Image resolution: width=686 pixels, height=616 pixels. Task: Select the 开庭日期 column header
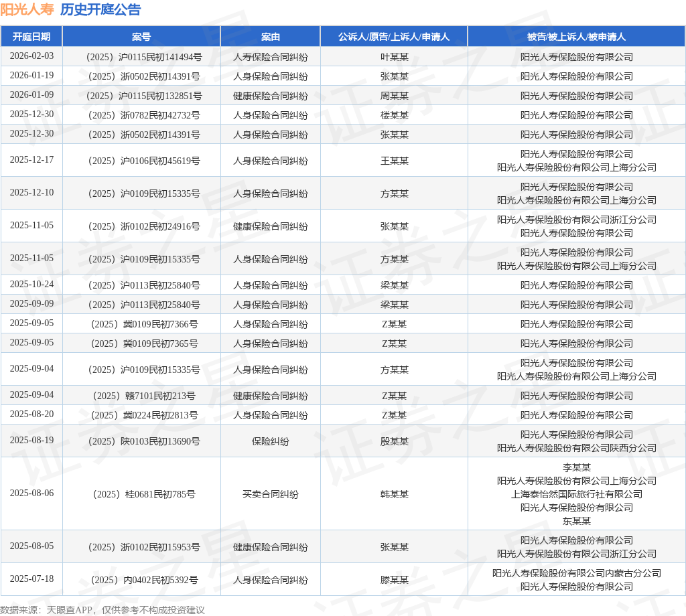coord(31,37)
